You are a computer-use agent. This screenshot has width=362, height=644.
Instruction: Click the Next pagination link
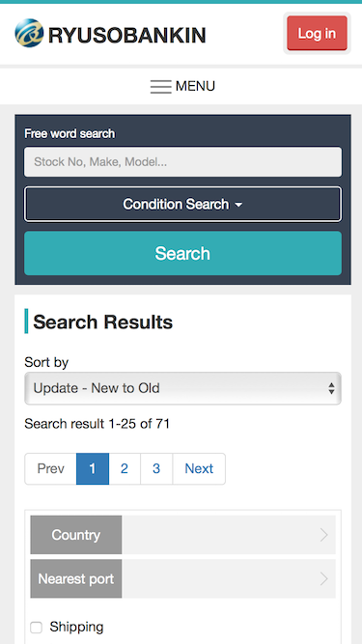(x=199, y=468)
